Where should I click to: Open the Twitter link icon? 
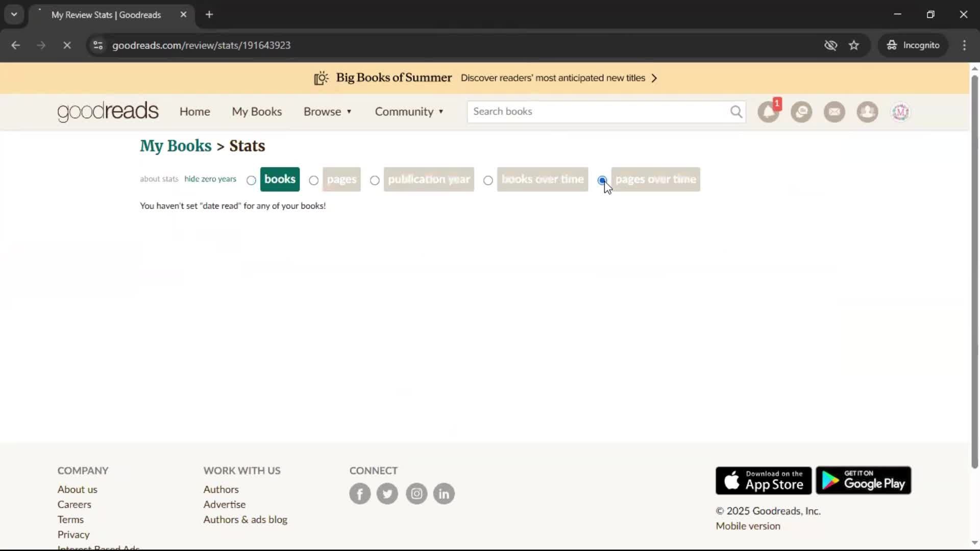pos(387,493)
